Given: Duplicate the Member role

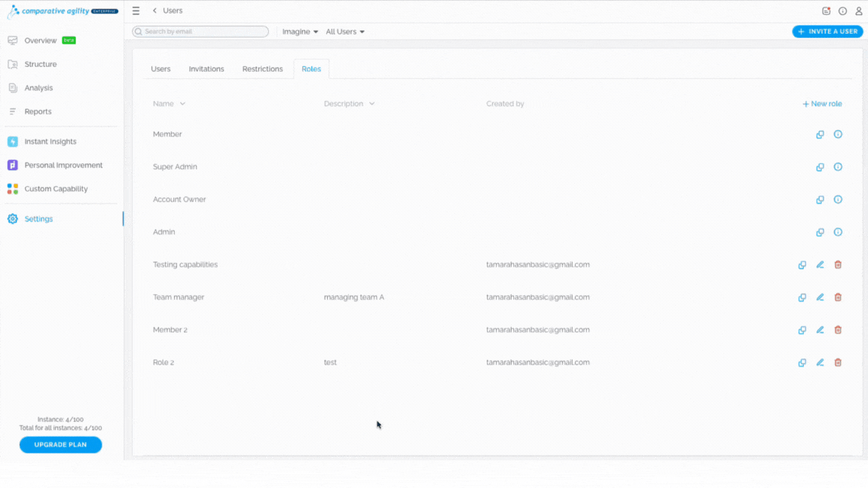Looking at the screenshot, I should click(x=820, y=135).
